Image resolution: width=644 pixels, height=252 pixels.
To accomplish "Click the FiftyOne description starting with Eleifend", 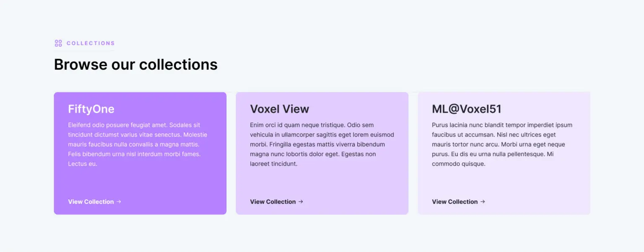I will click(138, 144).
